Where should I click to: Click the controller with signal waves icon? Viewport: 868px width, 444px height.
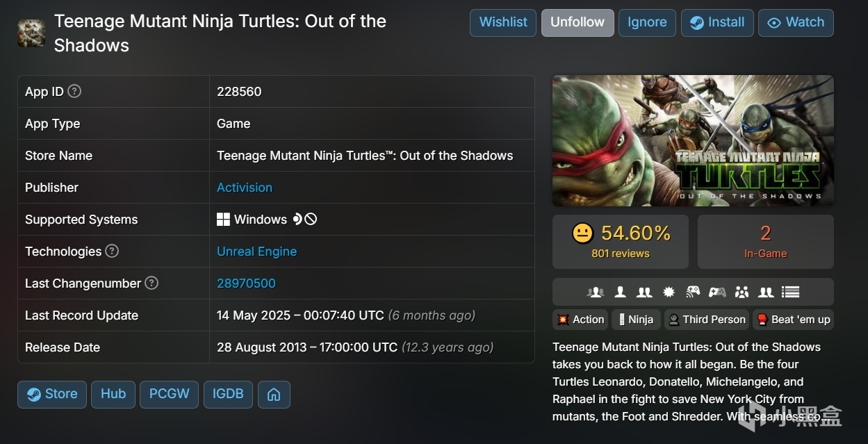pyautogui.click(x=693, y=293)
